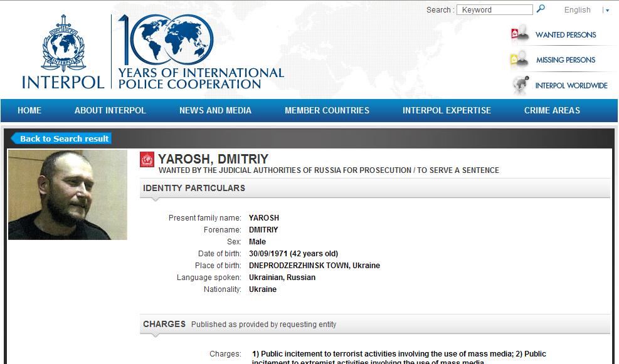Click the forename value DMITRIY
The height and width of the screenshot is (364, 619).
(x=263, y=229)
